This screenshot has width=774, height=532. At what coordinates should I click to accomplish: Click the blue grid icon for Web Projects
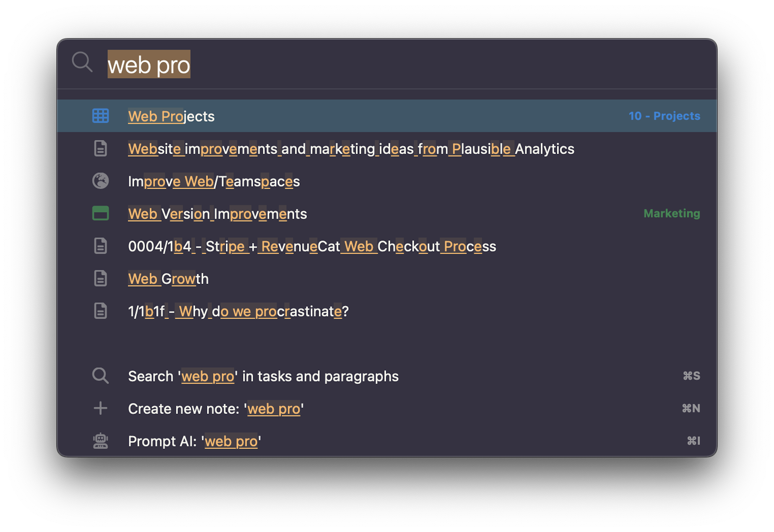click(x=100, y=116)
